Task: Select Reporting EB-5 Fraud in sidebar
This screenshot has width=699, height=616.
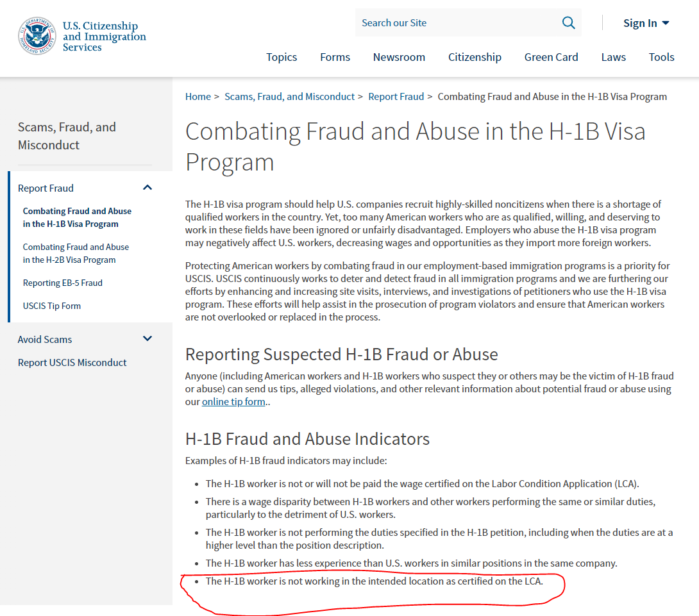Action: 62,283
